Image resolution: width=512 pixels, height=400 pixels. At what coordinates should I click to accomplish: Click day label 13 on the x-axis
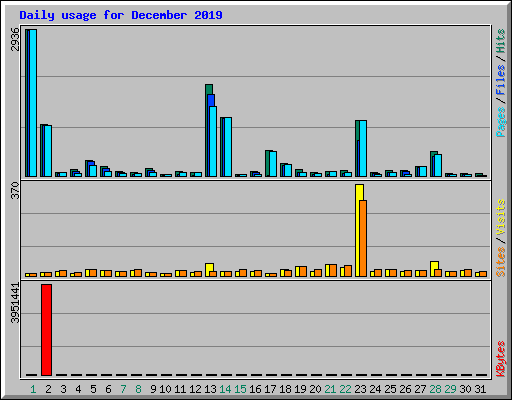click(x=210, y=389)
